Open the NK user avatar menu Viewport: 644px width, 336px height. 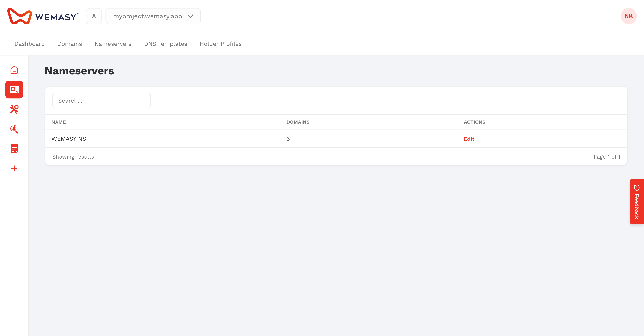[x=628, y=16]
